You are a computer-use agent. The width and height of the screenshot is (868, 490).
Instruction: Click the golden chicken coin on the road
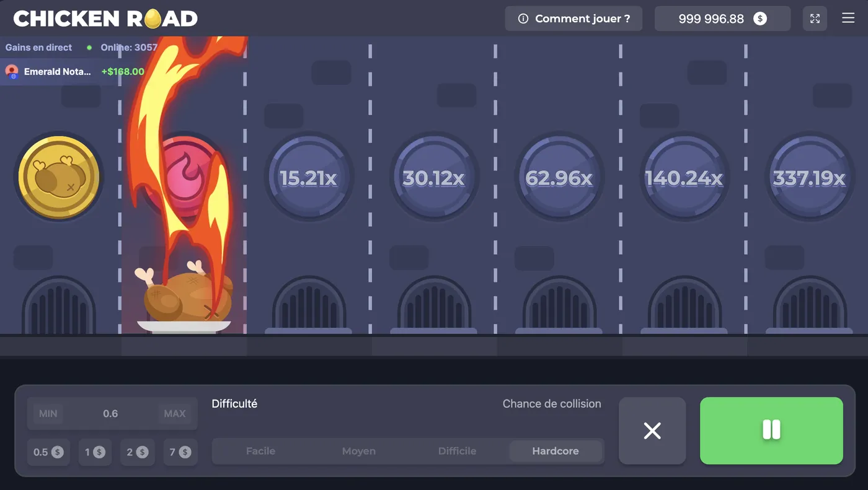[x=59, y=177]
